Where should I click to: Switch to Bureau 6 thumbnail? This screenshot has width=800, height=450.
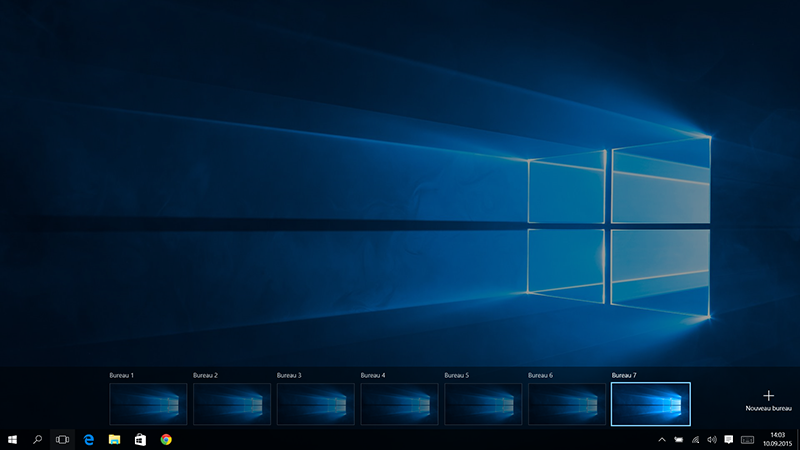tap(566, 404)
